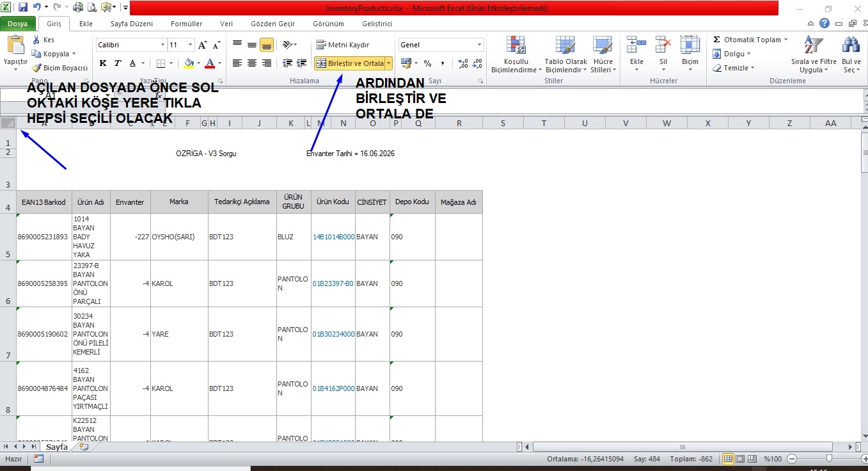The image size is (868, 471).
Task: Click Metni Kaydır wrap text button
Action: click(x=343, y=45)
